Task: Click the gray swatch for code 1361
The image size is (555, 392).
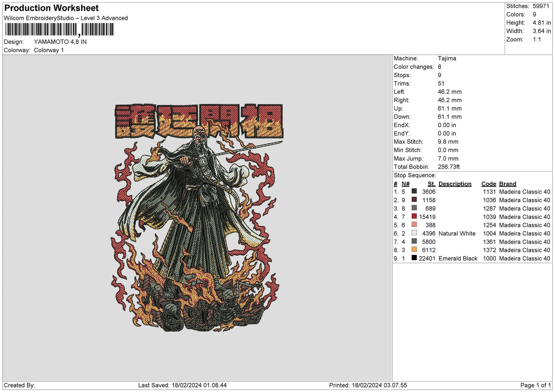Action: pyautogui.click(x=414, y=241)
